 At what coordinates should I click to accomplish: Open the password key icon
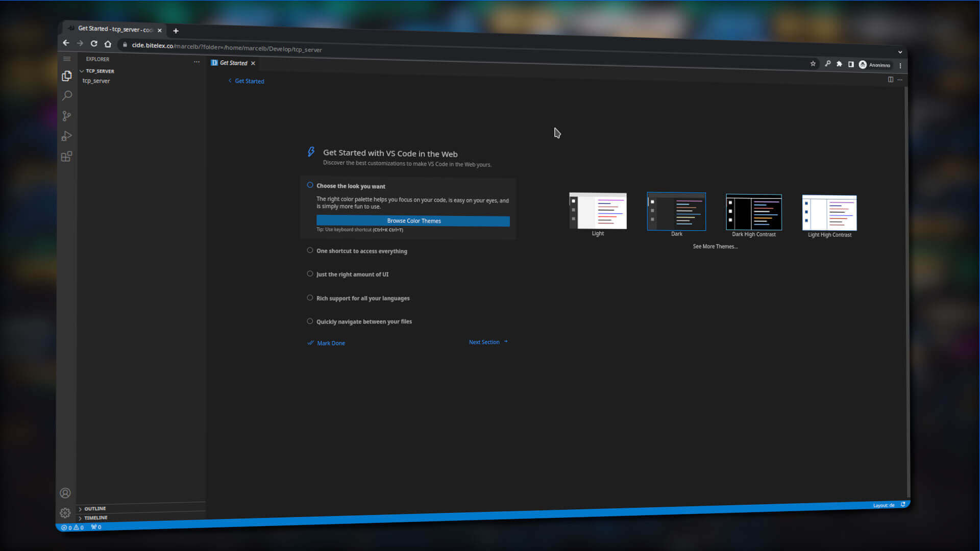tap(827, 64)
